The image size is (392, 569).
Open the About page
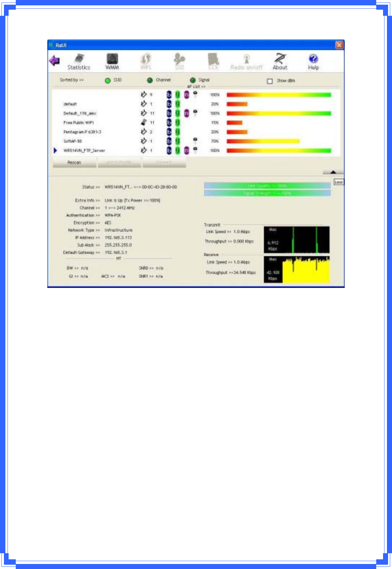pyautogui.click(x=280, y=62)
